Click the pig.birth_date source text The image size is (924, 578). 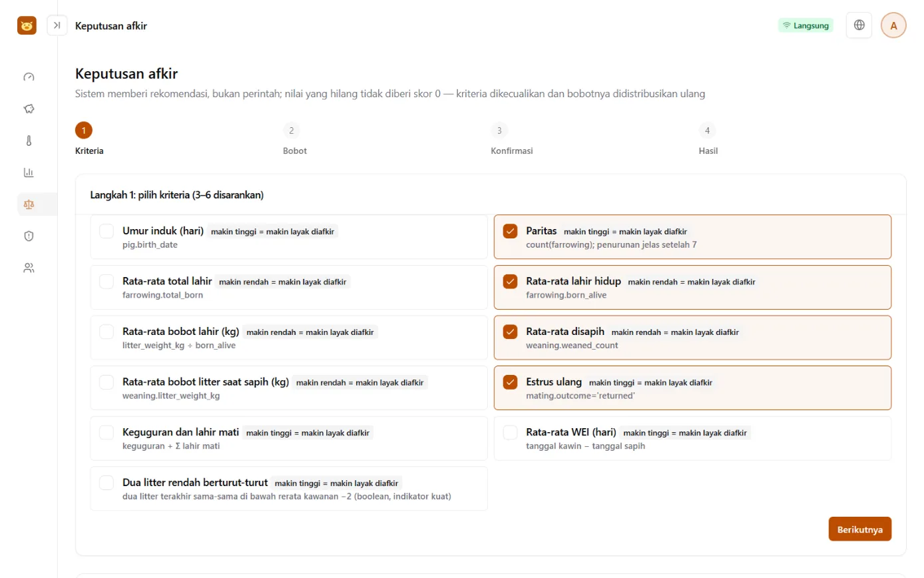point(150,245)
